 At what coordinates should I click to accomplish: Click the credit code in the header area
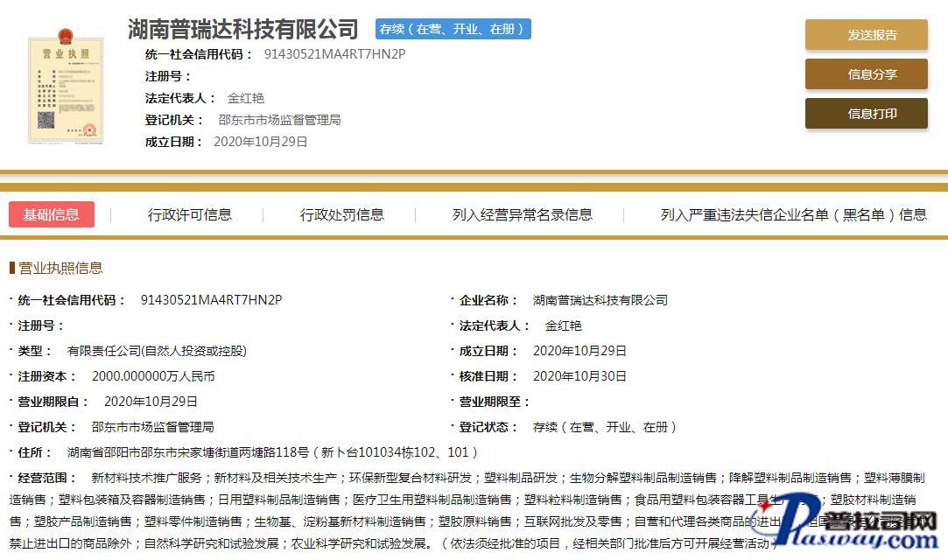pos(334,53)
